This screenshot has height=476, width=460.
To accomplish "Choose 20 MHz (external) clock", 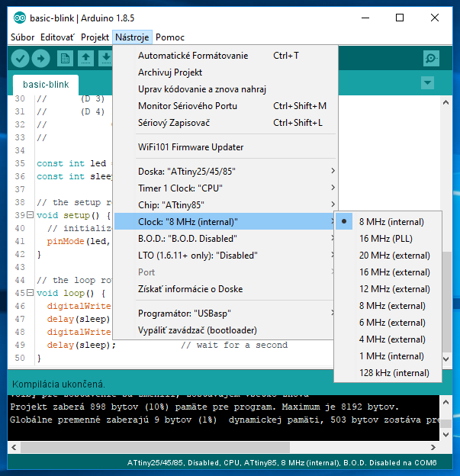I will (388, 256).
